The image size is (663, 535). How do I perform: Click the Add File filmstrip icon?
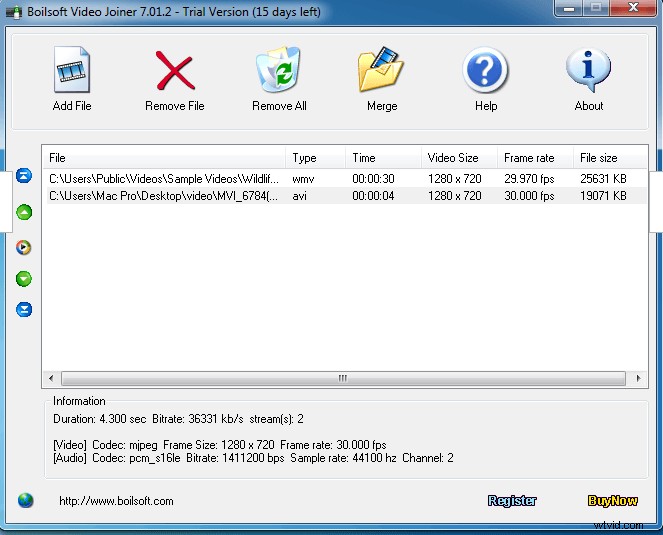(72, 69)
